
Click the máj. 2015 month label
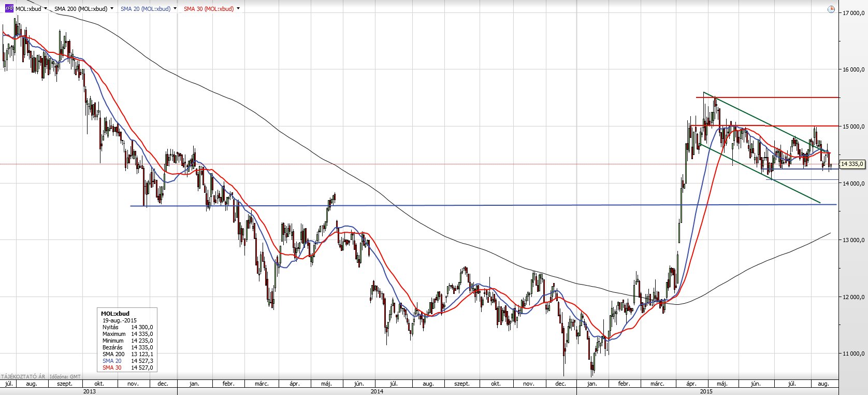click(722, 384)
